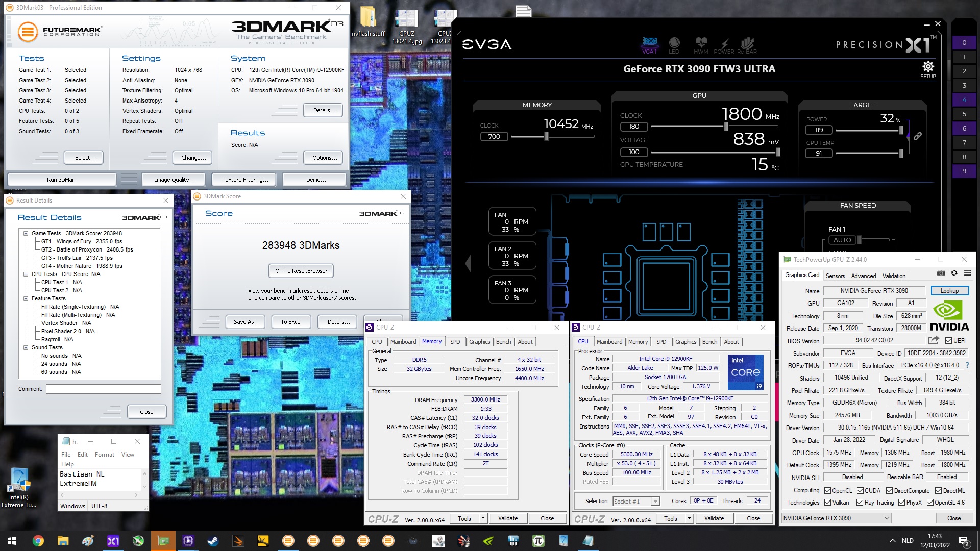
Task: Click the BIOS share/export icon in GPU-Z
Action: point(934,340)
